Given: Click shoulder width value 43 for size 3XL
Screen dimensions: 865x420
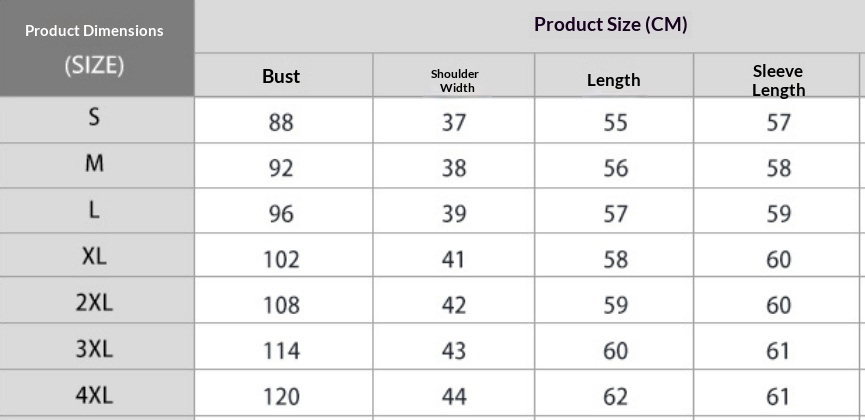Looking at the screenshot, I should tap(454, 351).
